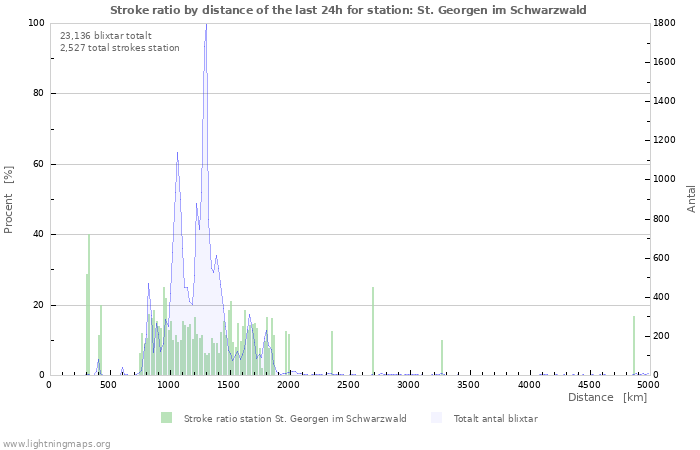Open the www.lightningmaps.org watermark link
This screenshot has height=450, width=700.
point(56,443)
